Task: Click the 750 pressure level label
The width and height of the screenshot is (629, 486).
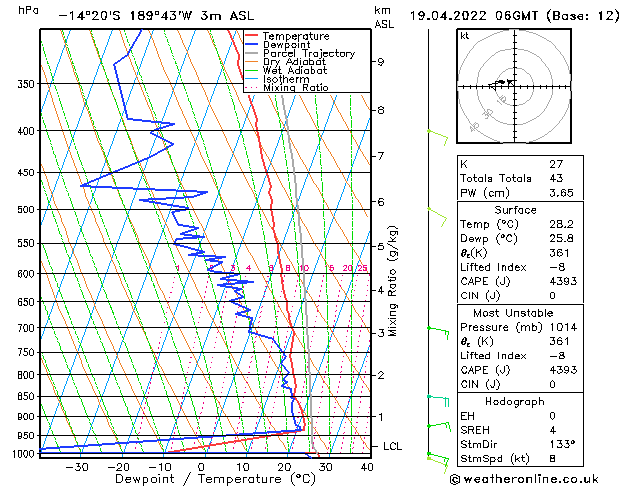Action: click(26, 352)
